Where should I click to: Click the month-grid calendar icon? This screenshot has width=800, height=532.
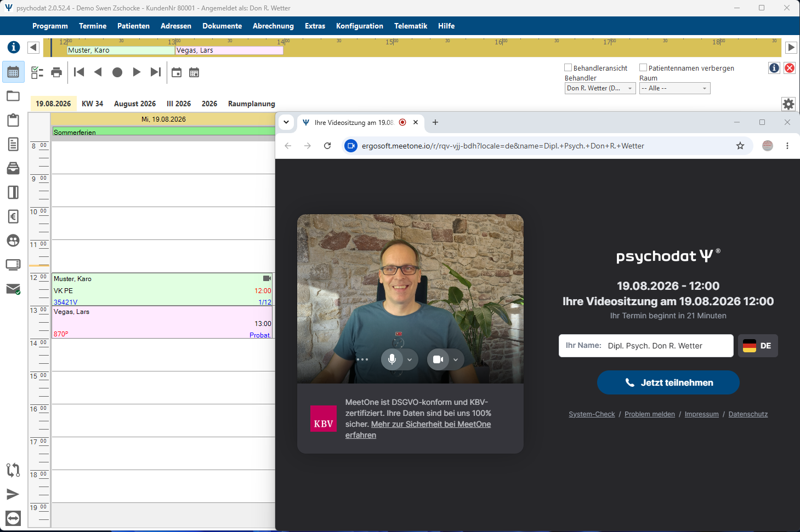[194, 72]
